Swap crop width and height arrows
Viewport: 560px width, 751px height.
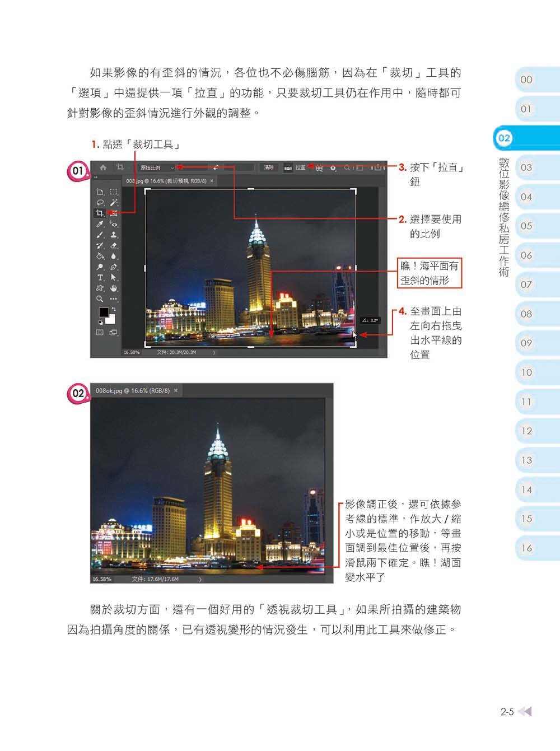click(x=216, y=167)
